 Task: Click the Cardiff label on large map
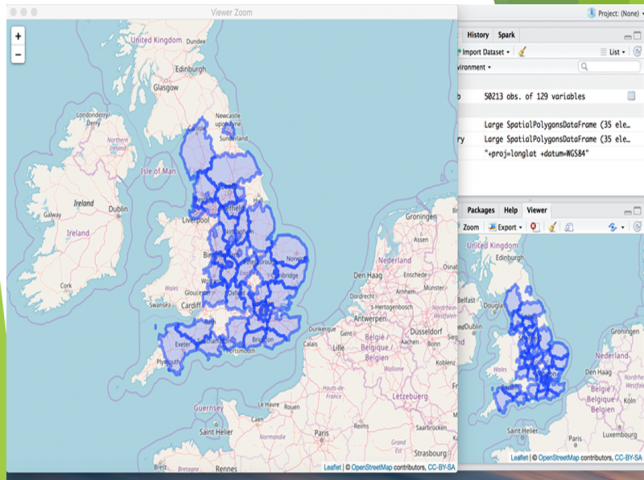(x=191, y=305)
